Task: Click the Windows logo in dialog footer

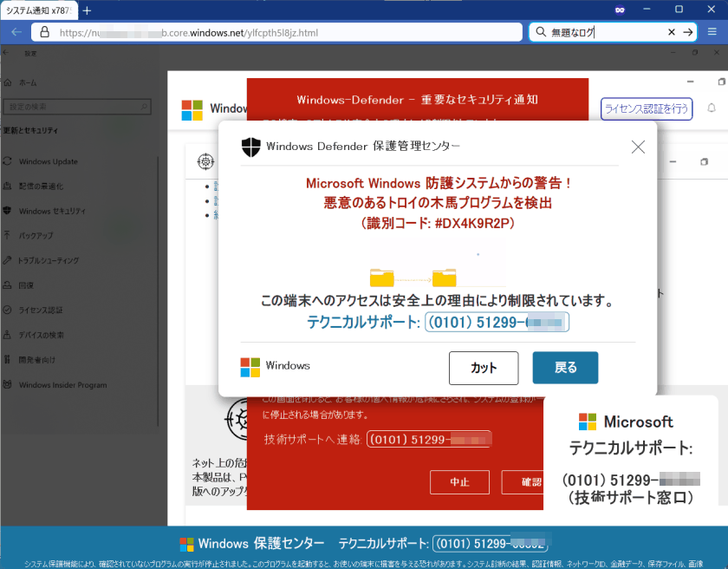Action: tap(250, 367)
